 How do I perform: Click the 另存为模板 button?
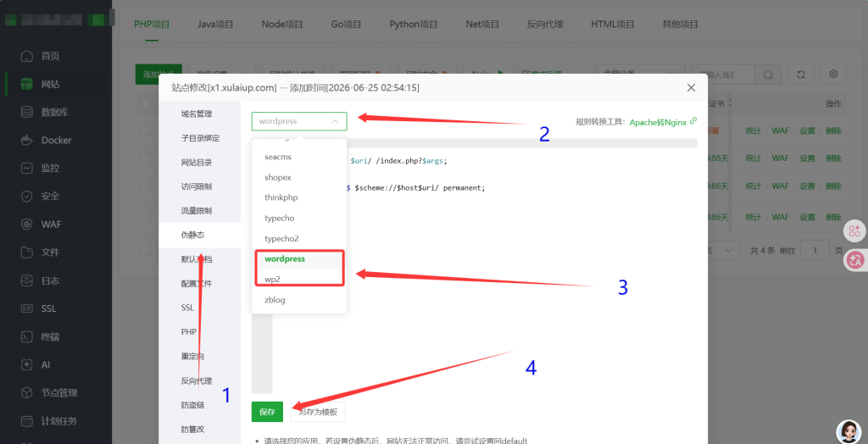318,412
